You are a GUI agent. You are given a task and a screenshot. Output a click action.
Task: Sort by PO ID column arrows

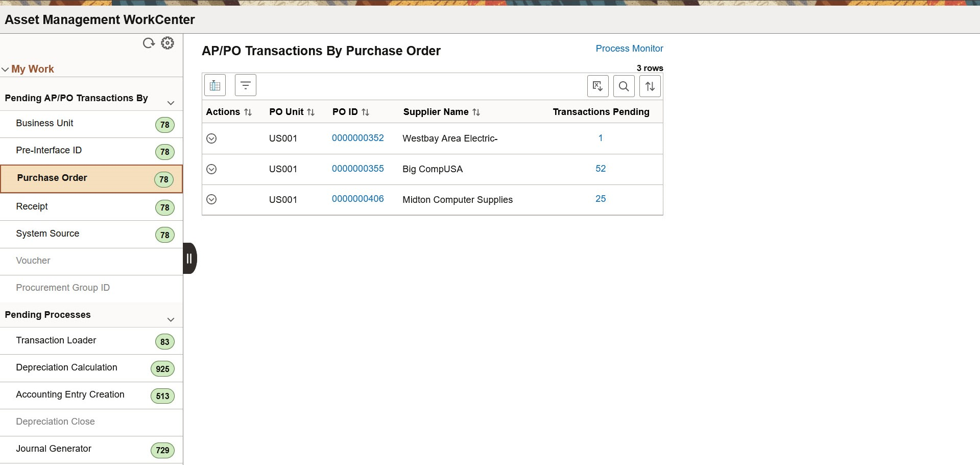pos(366,112)
